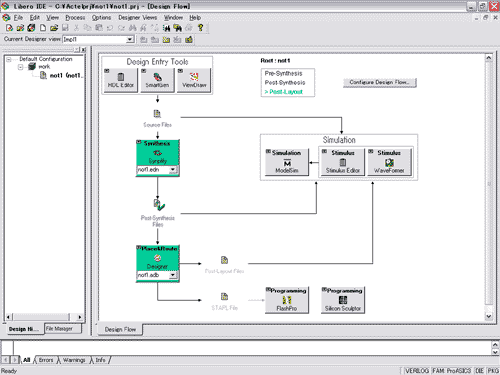Open the Process menu
Screen dimensions: 500x375
[x=75, y=18]
